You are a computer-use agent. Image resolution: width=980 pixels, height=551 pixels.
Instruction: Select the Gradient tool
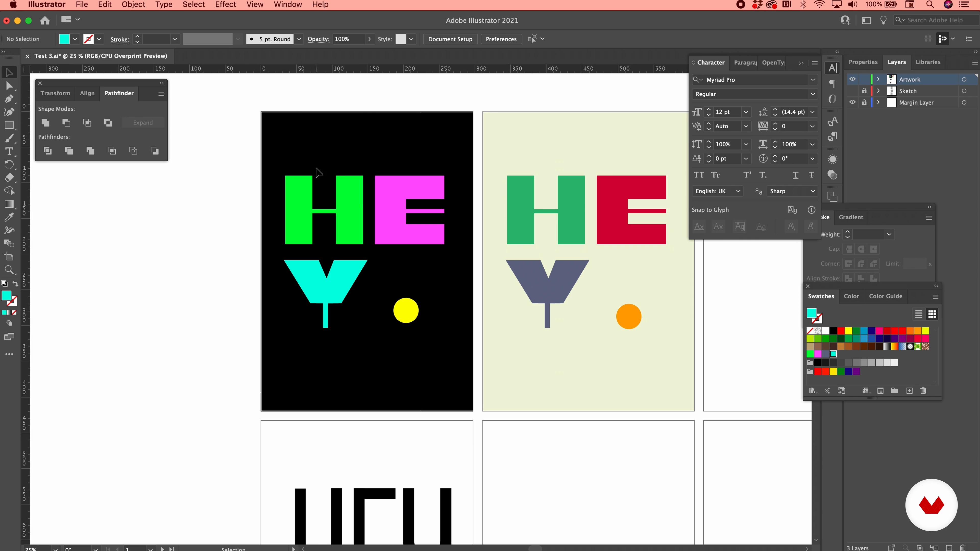click(9, 204)
